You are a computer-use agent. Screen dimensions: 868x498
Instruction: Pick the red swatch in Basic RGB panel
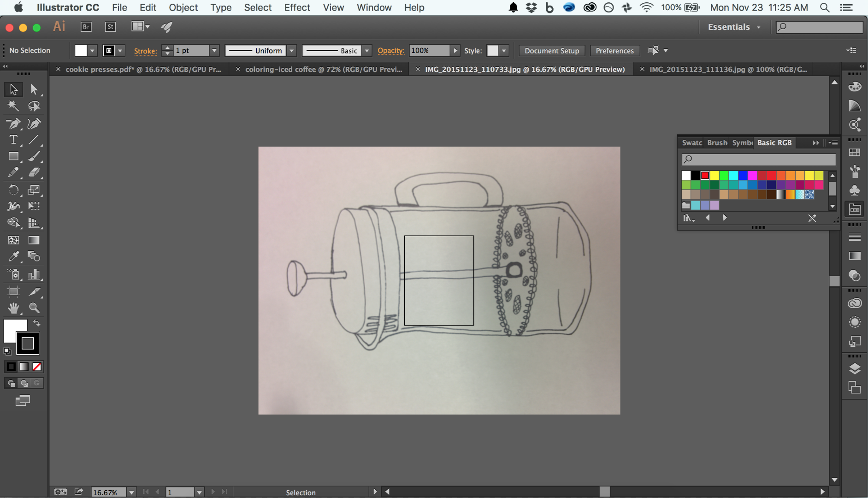tap(705, 175)
